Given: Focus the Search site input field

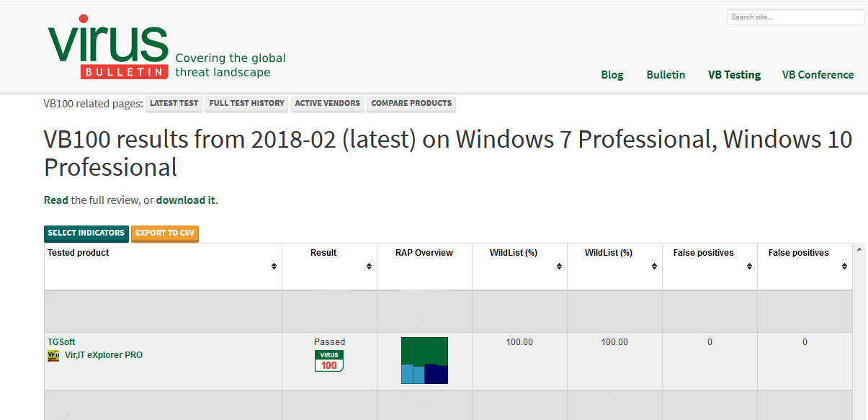Looking at the screenshot, I should [795, 17].
